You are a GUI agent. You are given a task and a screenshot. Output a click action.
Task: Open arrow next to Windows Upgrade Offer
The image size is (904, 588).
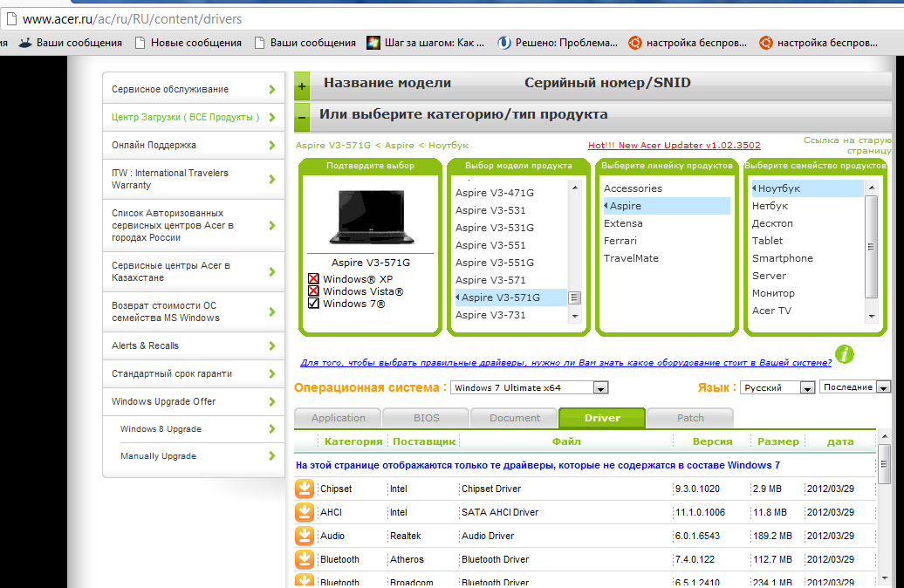click(272, 402)
